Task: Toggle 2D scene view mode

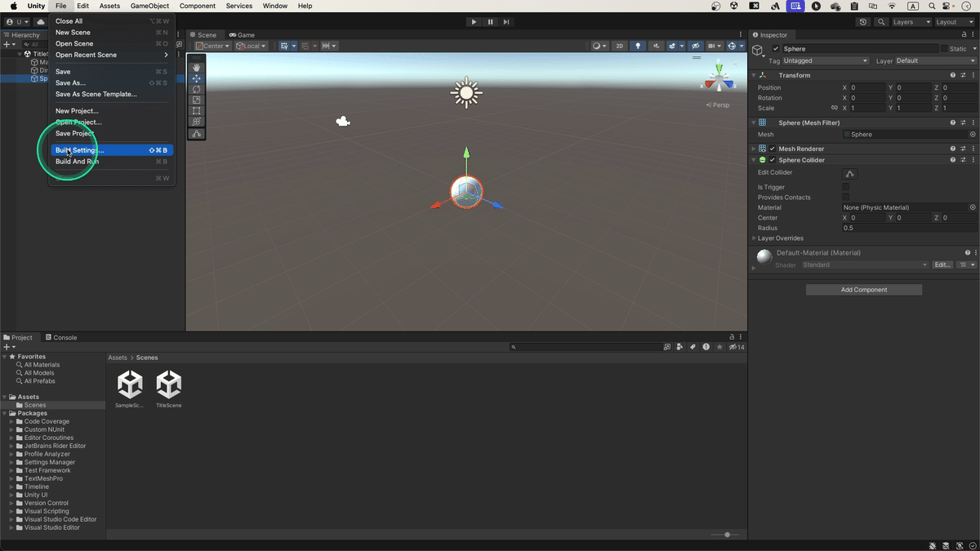Action: coord(620,46)
